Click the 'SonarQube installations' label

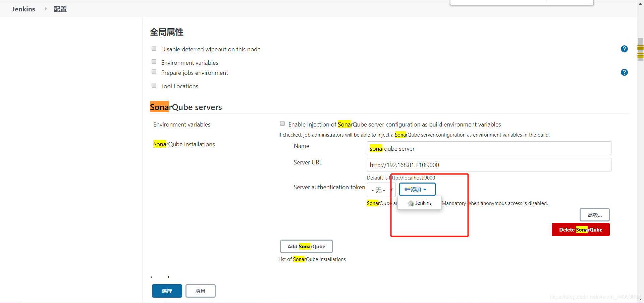[x=184, y=144]
